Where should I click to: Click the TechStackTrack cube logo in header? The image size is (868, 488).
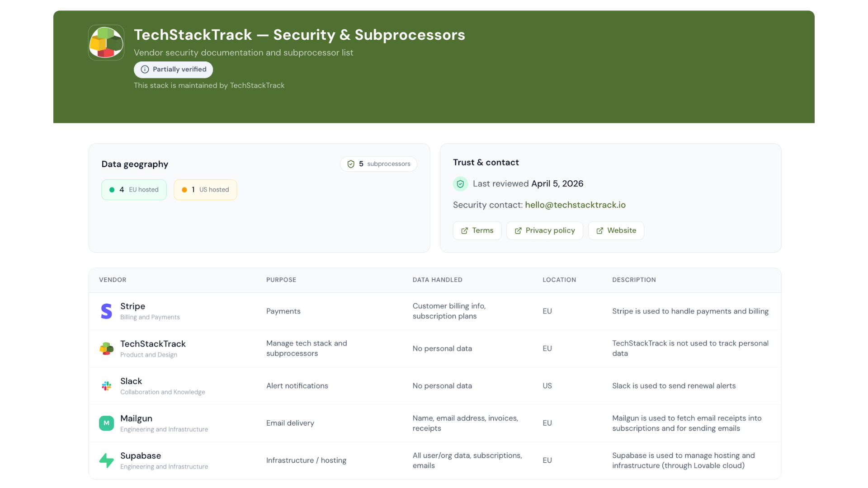click(106, 42)
